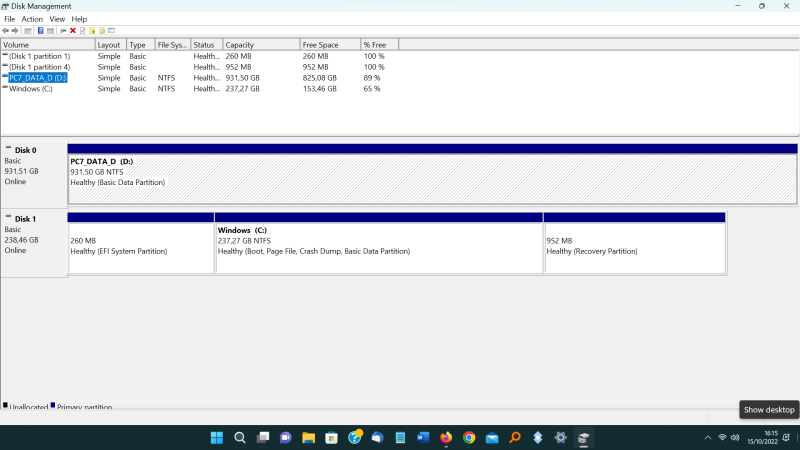Select the (Disk 1 partition 1) volume row

(x=40, y=56)
